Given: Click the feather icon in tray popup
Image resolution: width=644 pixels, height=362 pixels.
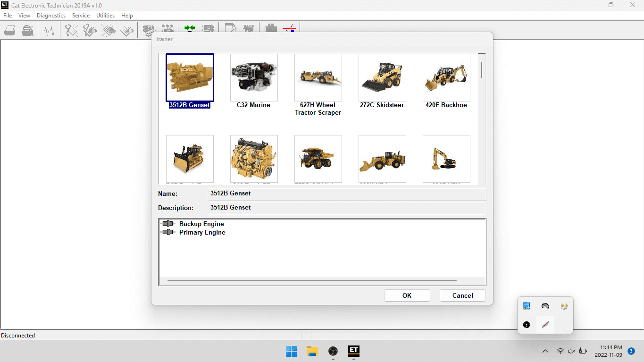Looking at the screenshot, I should tap(545, 325).
